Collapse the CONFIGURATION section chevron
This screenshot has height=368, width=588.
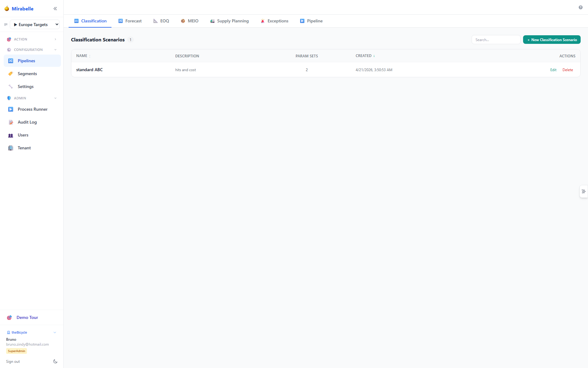click(55, 50)
